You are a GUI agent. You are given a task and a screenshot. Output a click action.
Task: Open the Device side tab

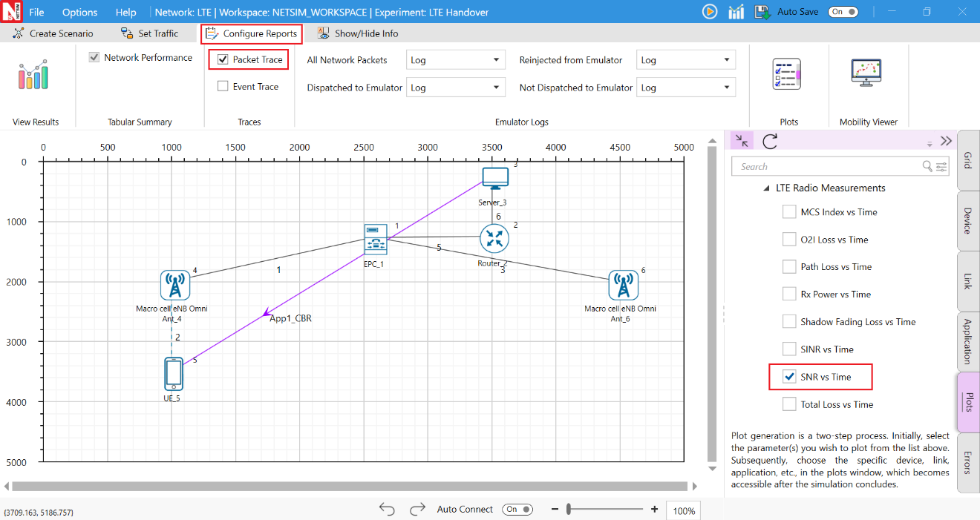tap(968, 220)
